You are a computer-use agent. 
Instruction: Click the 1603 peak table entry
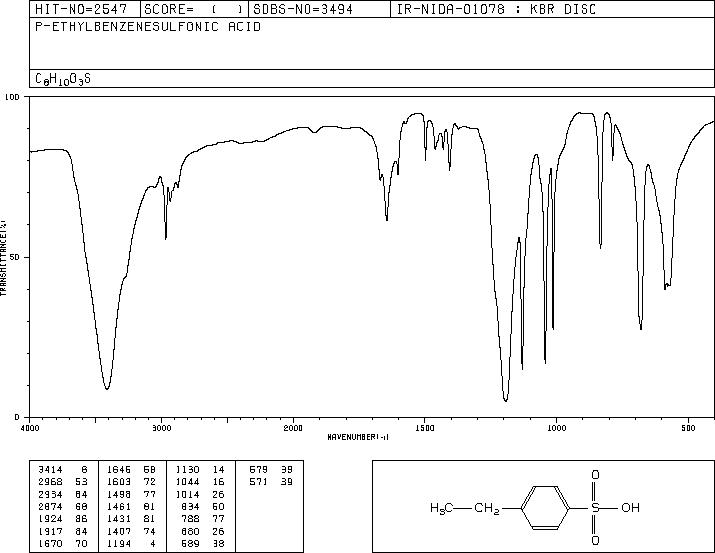pos(131,482)
